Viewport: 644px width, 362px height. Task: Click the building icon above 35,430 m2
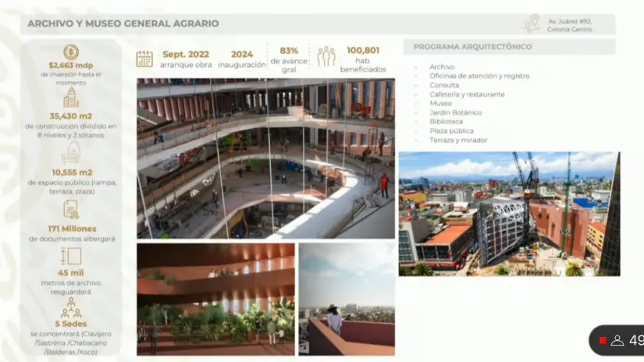pyautogui.click(x=71, y=98)
